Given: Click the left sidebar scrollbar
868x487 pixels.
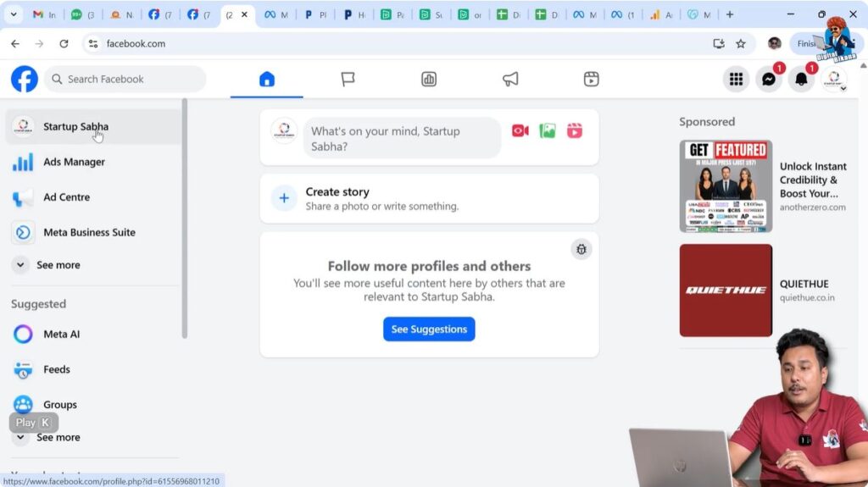Looking at the screenshot, I should coord(184,219).
